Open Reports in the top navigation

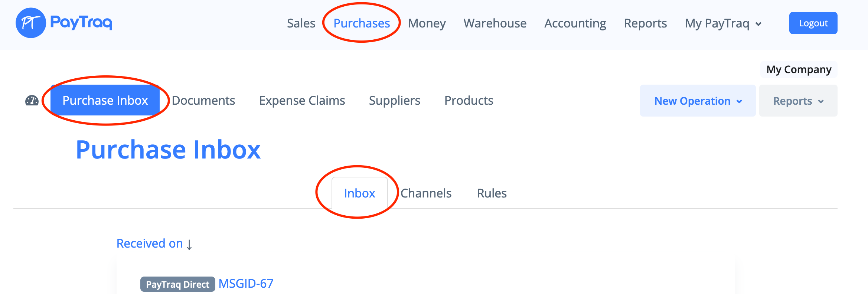click(x=645, y=23)
